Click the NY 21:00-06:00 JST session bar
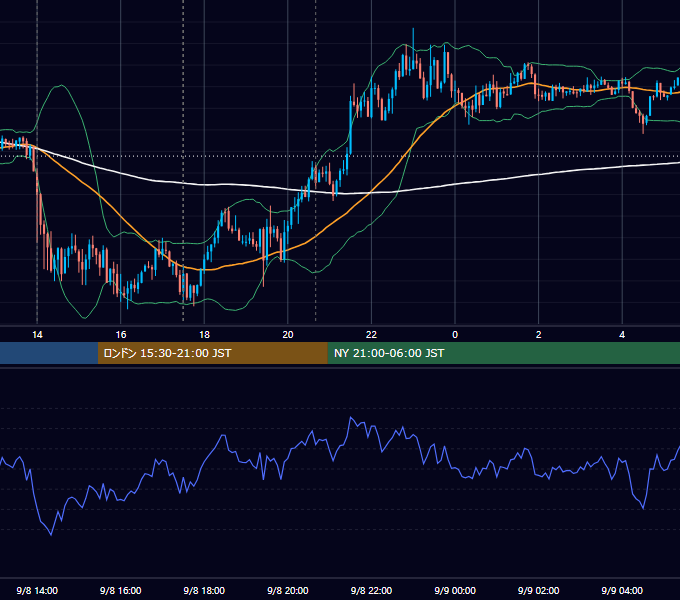680x600 pixels. (503, 353)
